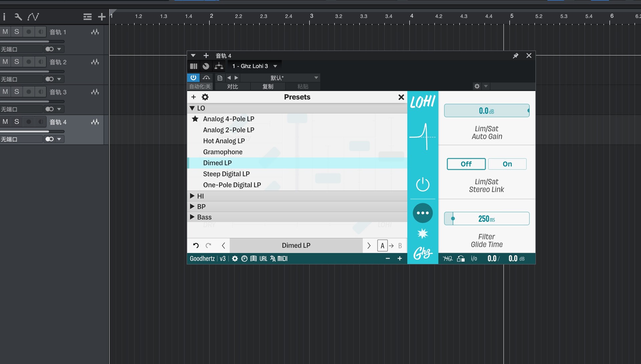Screen dimensions: 641x364
Task: Open the filter curve view icon
Action: pyautogui.click(x=423, y=136)
